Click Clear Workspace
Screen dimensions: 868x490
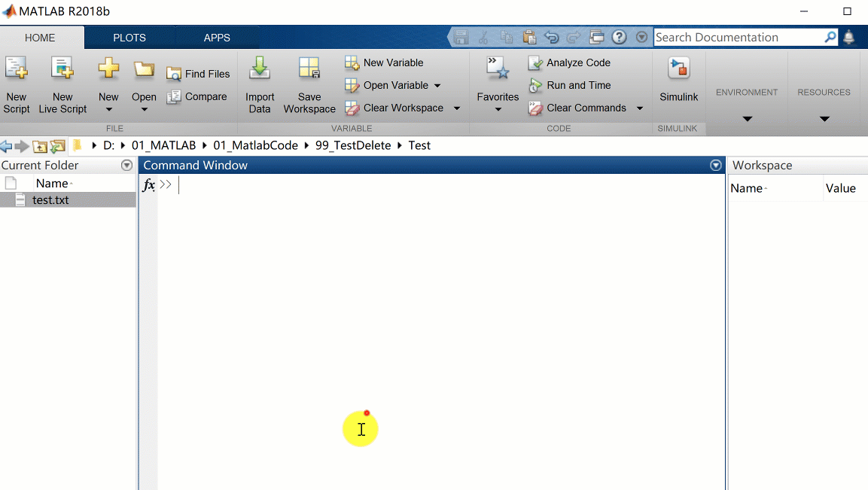point(394,108)
